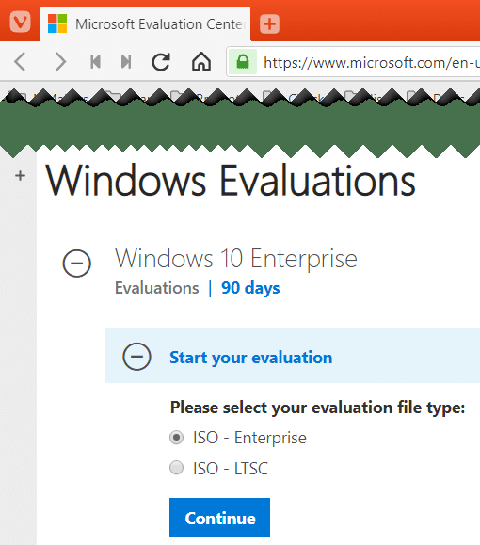Select the Microsoft Evaluation Center tab
Screen dimensions: 480x545
(145, 24)
